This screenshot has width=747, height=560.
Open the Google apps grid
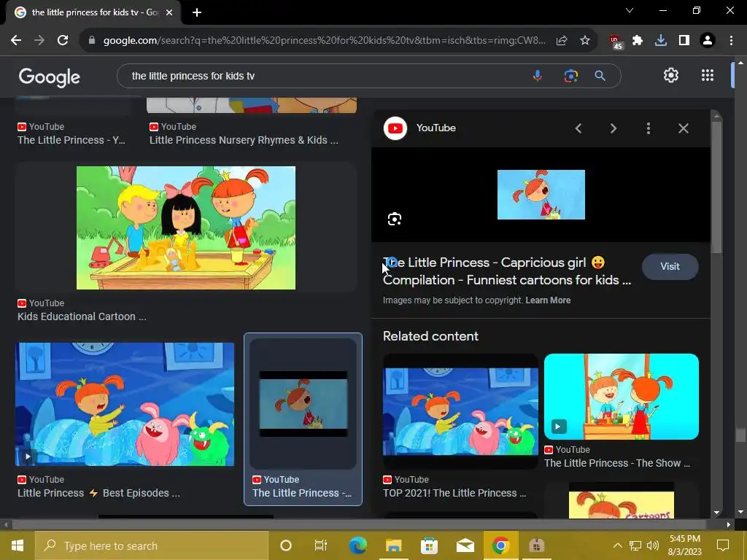click(708, 75)
